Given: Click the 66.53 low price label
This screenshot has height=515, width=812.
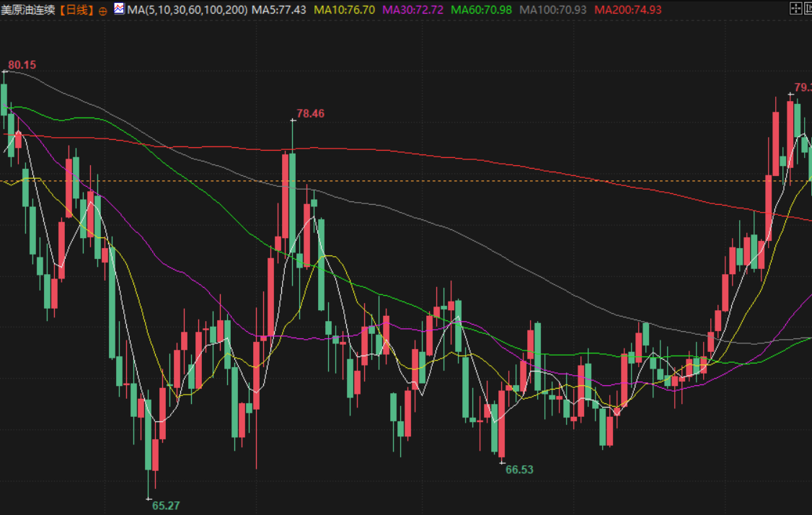Looking at the screenshot, I should click(x=519, y=470).
